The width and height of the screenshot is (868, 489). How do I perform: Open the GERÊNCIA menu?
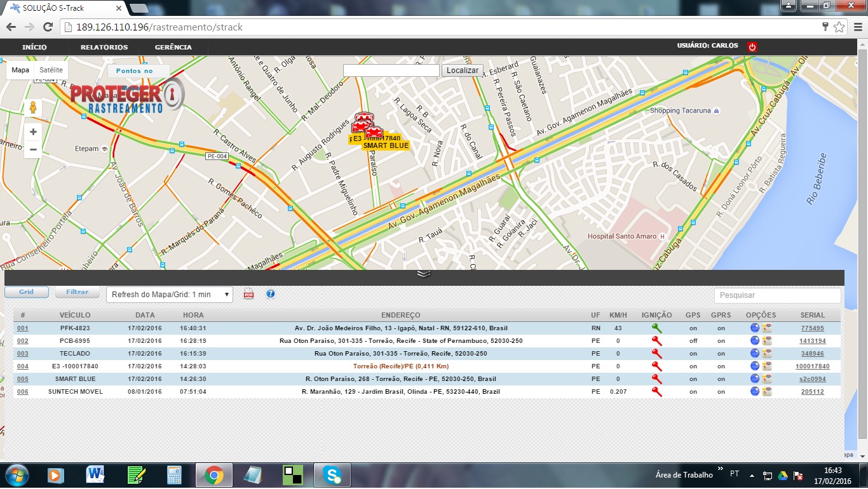(173, 47)
